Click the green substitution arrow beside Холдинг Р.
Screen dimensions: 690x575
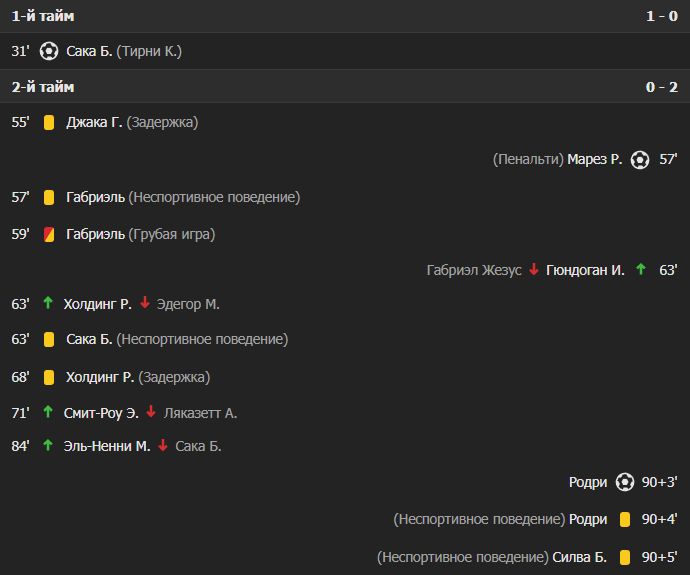pos(47,304)
